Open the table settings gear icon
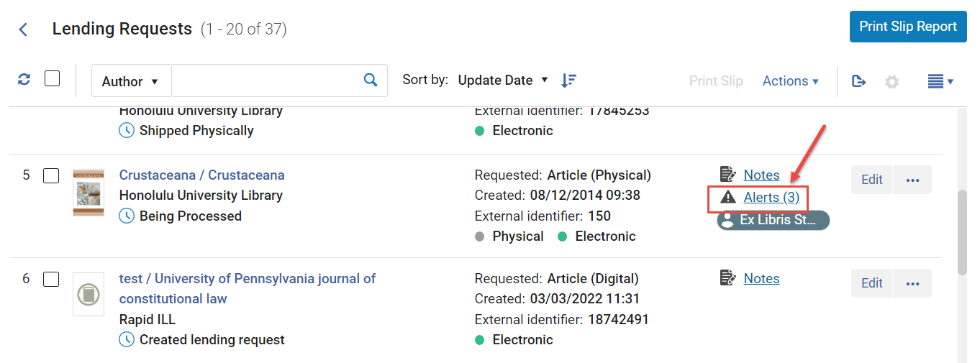 (892, 82)
